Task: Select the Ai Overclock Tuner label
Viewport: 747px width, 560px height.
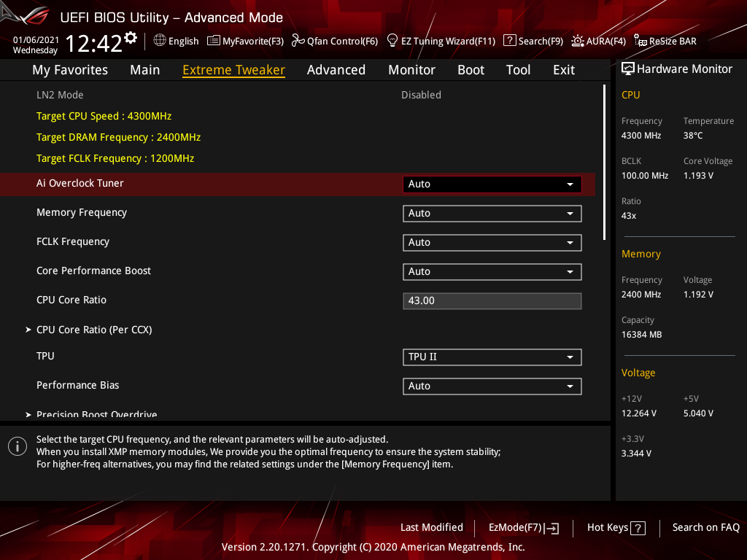Action: 80,183
